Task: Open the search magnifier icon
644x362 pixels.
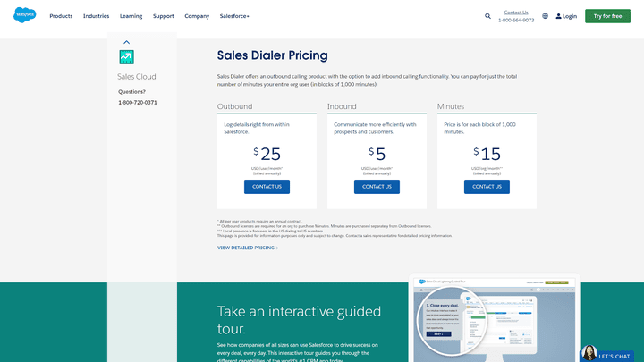Action: 487,16
